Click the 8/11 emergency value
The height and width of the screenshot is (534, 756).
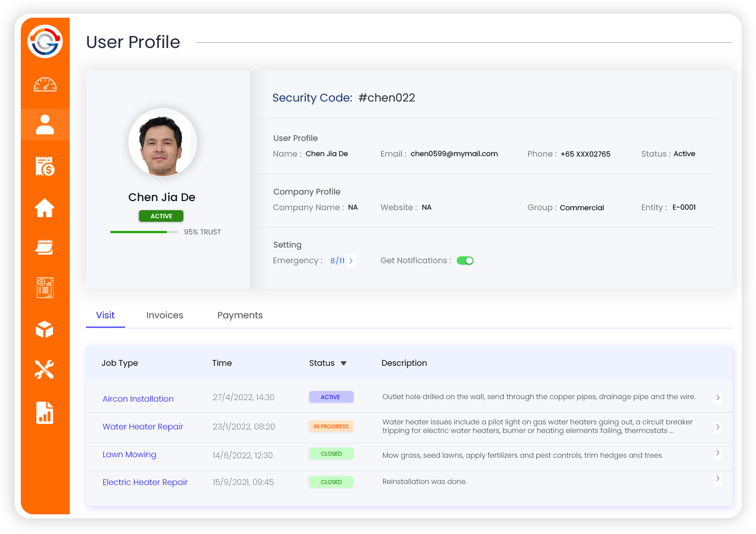pos(338,261)
